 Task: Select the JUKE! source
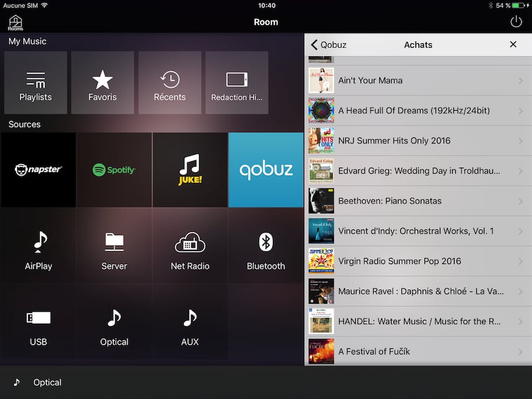tap(190, 169)
